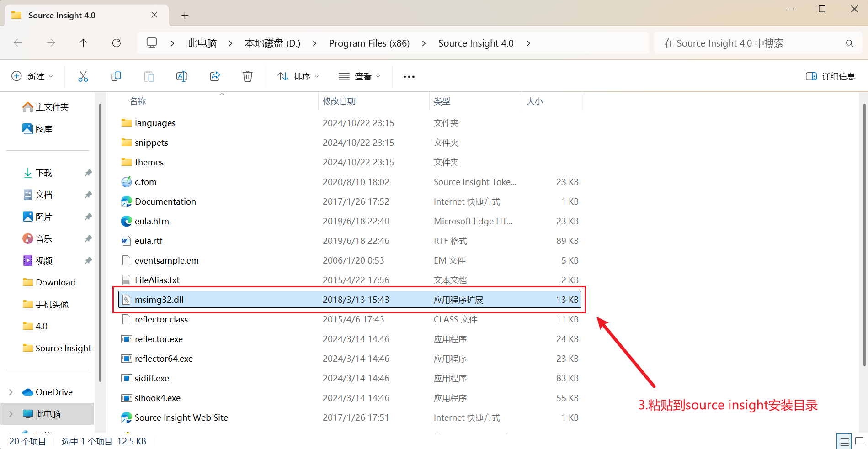The width and height of the screenshot is (868, 449).
Task: Click the computer monitor icon in address bar
Action: click(x=152, y=43)
